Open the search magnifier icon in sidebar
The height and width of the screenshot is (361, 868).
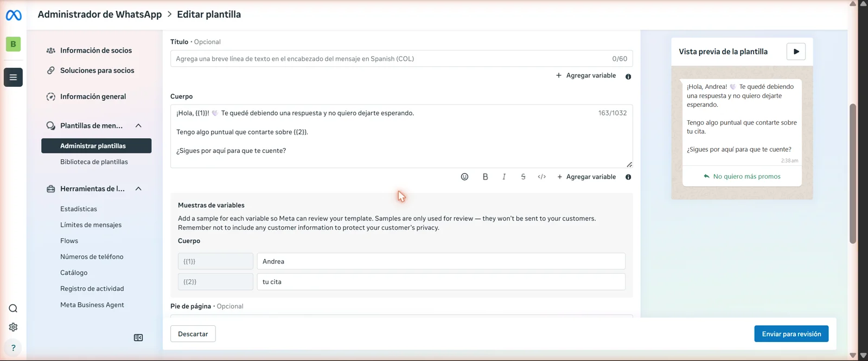13,308
